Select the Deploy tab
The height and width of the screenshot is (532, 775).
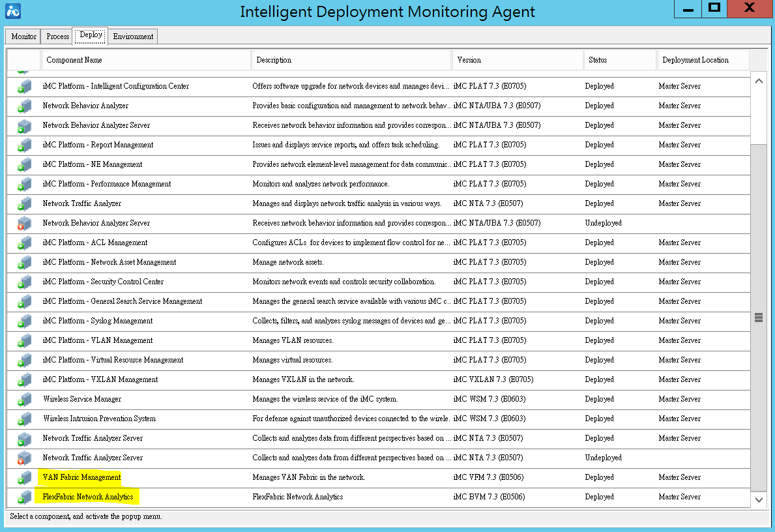point(91,36)
